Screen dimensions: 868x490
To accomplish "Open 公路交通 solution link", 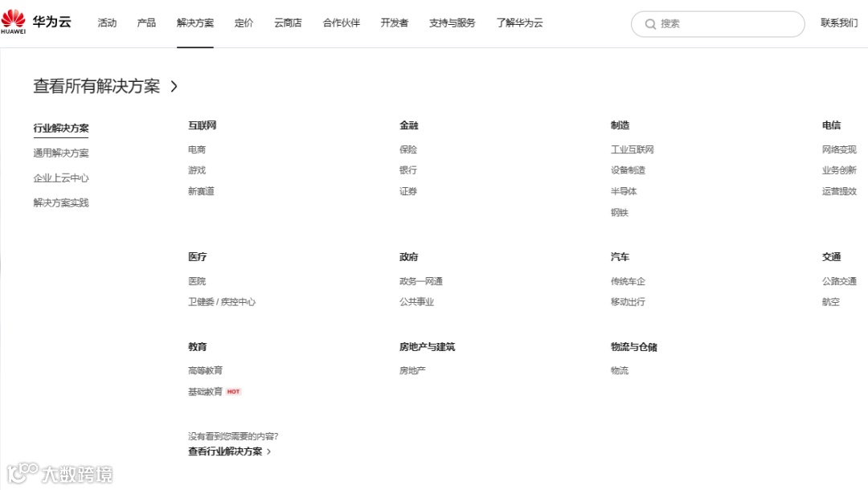I will coord(839,281).
